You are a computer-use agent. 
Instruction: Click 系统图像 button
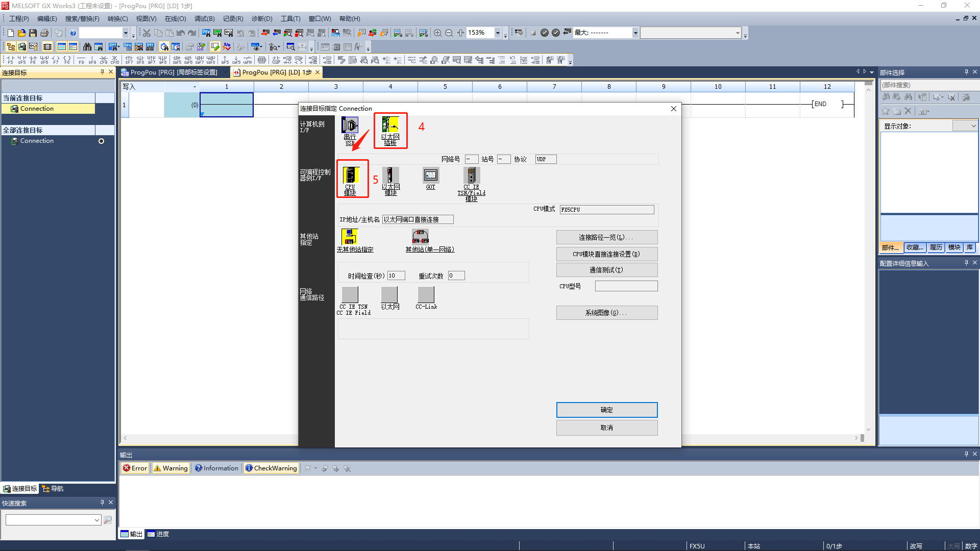(606, 313)
